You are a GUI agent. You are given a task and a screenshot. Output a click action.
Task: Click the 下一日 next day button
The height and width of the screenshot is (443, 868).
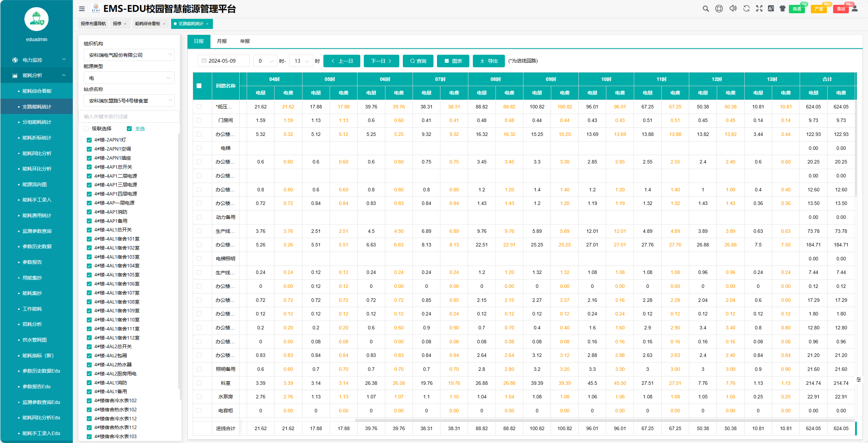(x=381, y=61)
